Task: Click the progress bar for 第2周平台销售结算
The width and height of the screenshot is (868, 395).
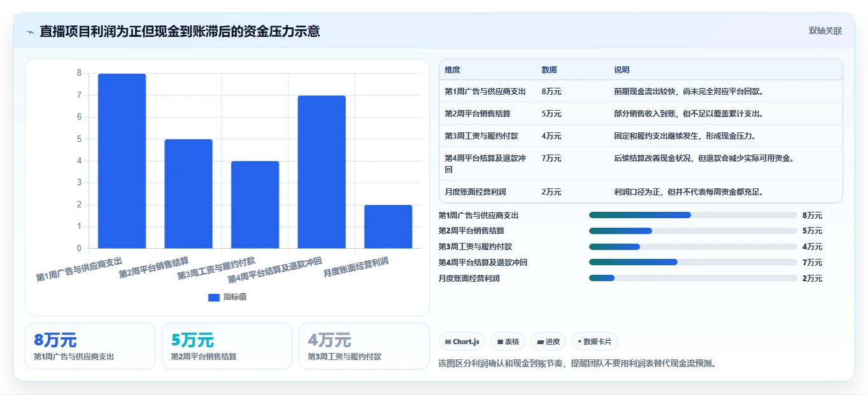Action: point(693,231)
